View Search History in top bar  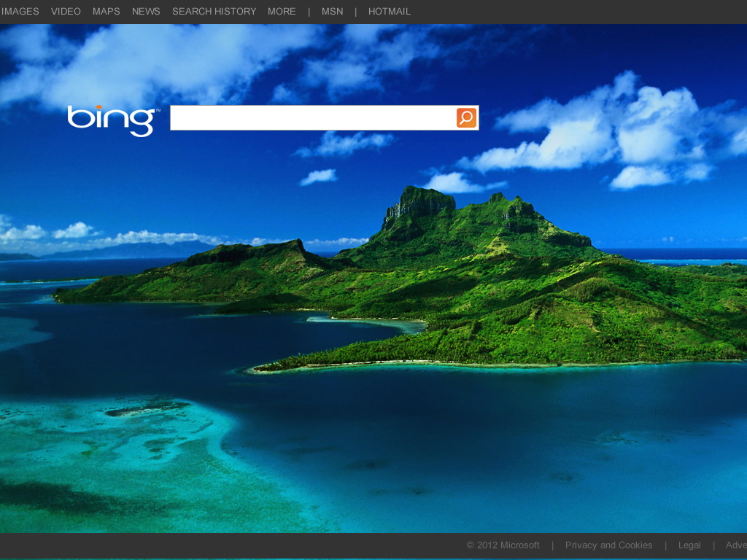click(214, 12)
